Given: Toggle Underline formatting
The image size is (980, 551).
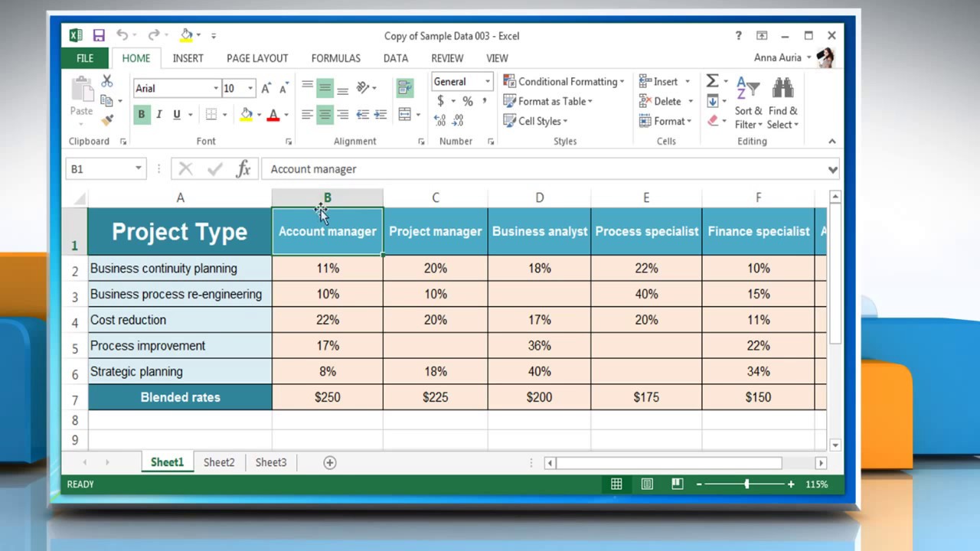Looking at the screenshot, I should (x=177, y=115).
